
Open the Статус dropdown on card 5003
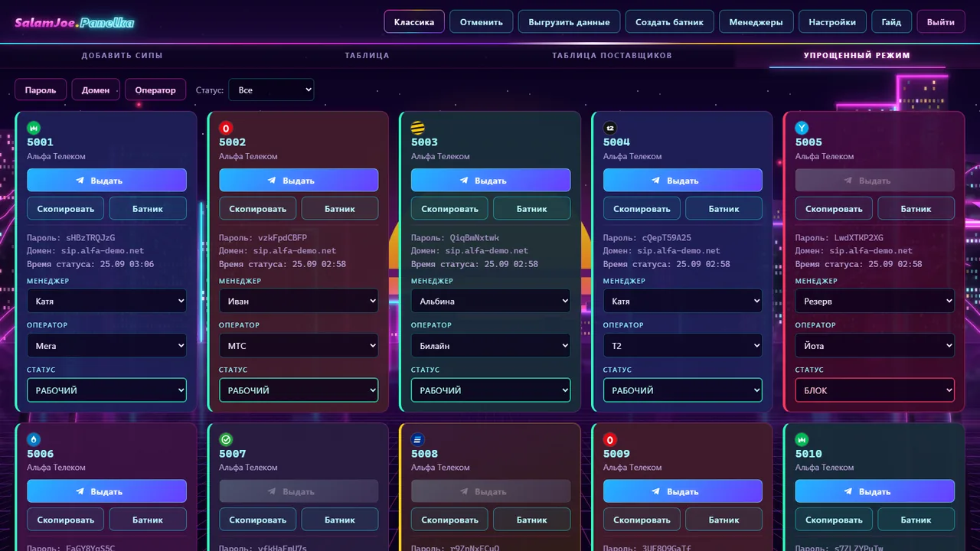[491, 390]
